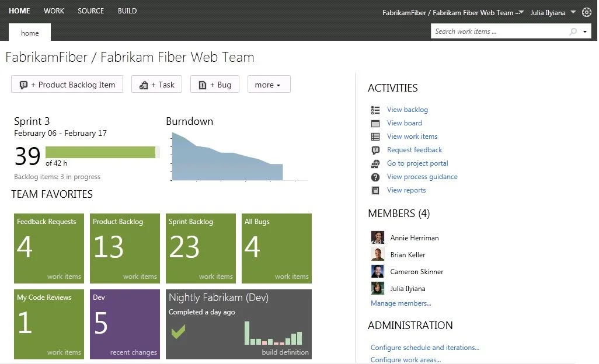The height and width of the screenshot is (364, 599).
Task: Open the purple Dev recent changes tile
Action: 125,324
